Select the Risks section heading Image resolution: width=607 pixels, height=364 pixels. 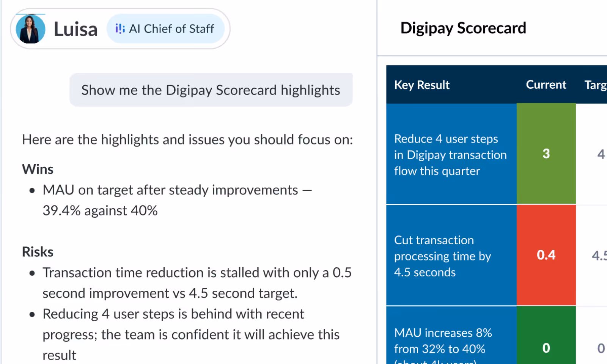pos(38,251)
